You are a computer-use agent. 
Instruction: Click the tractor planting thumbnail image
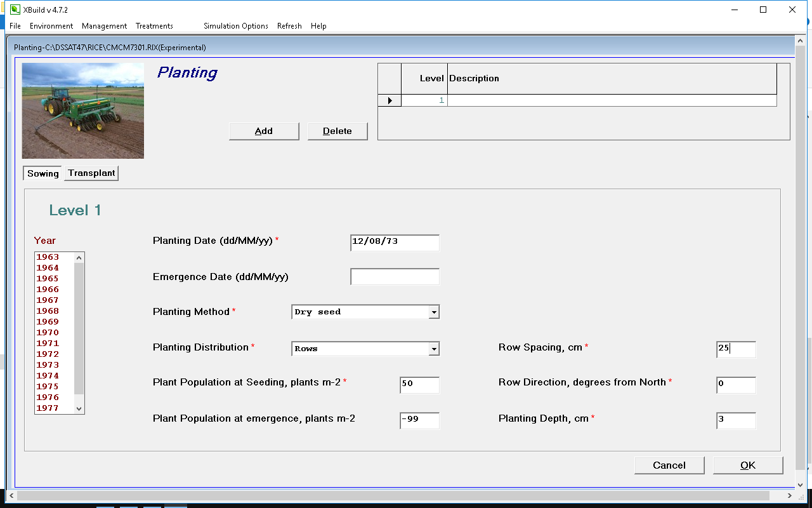pyautogui.click(x=83, y=110)
